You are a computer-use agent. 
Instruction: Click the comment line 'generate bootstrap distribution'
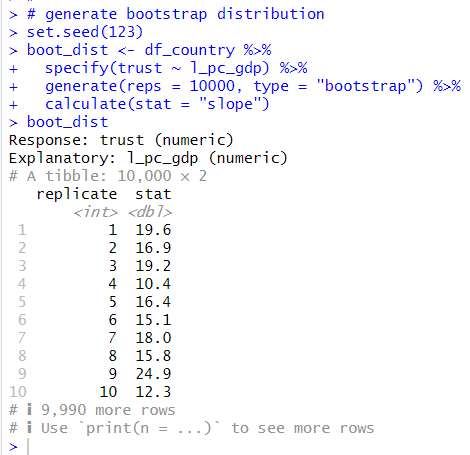click(167, 14)
